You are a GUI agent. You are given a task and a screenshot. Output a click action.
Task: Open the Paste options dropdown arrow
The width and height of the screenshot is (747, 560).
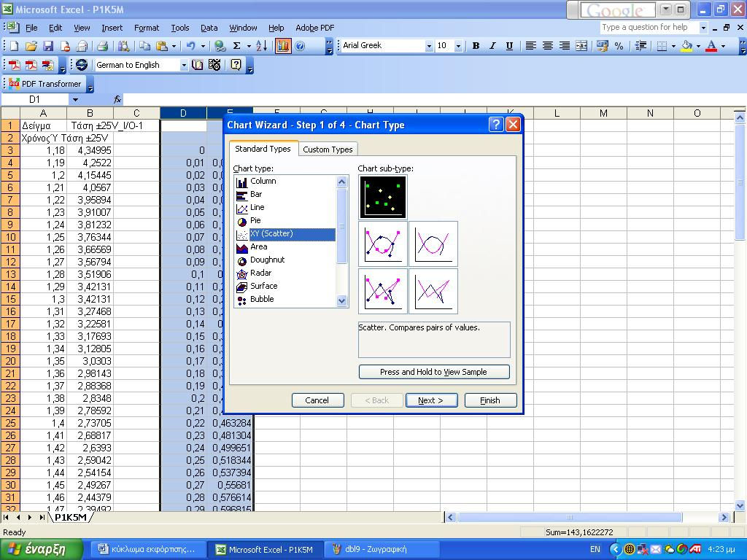click(174, 46)
